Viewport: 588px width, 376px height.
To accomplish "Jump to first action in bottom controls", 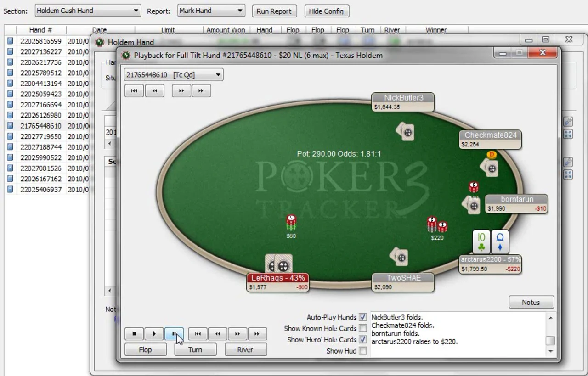I will tap(198, 334).
